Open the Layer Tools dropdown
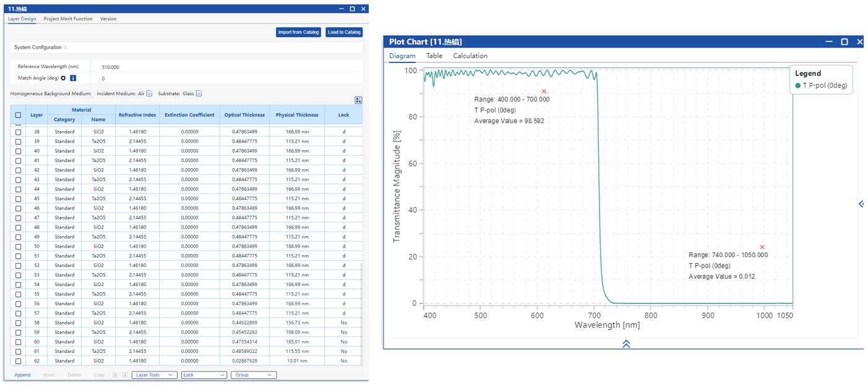Image resolution: width=868 pixels, height=385 pixels. click(x=154, y=375)
